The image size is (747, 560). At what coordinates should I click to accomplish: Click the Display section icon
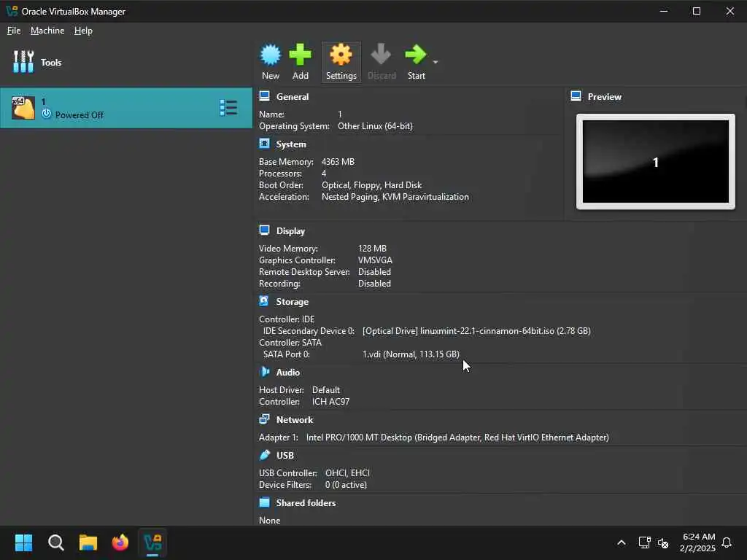pyautogui.click(x=264, y=230)
